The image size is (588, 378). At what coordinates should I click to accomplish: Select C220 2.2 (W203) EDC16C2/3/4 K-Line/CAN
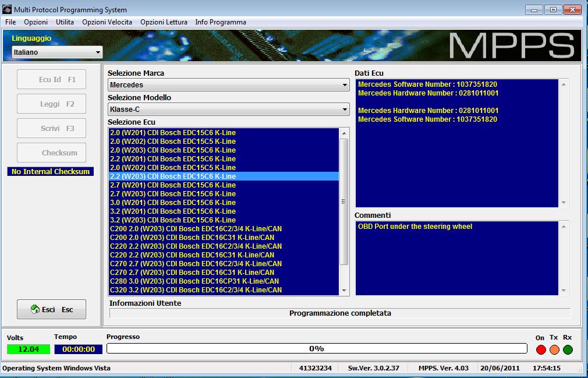[224, 246]
